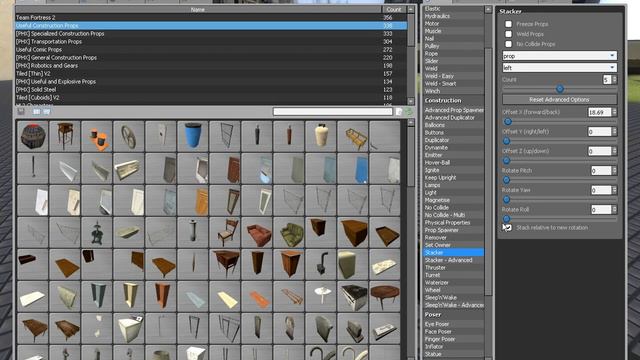Enable the Weld Props checkbox

coord(508,34)
